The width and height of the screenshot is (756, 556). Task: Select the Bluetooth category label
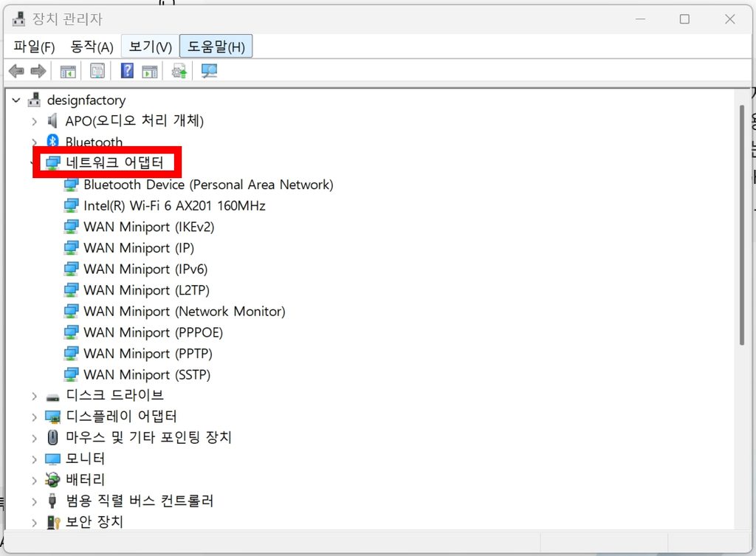pos(94,142)
